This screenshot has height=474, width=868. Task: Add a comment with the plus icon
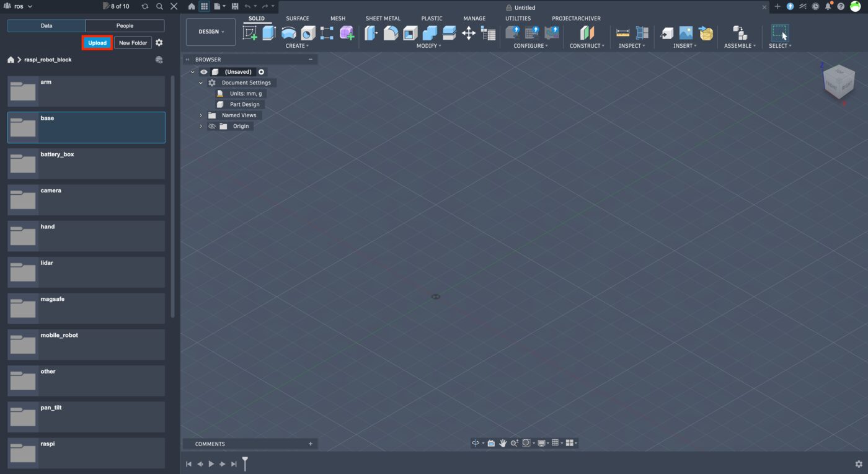click(x=311, y=444)
